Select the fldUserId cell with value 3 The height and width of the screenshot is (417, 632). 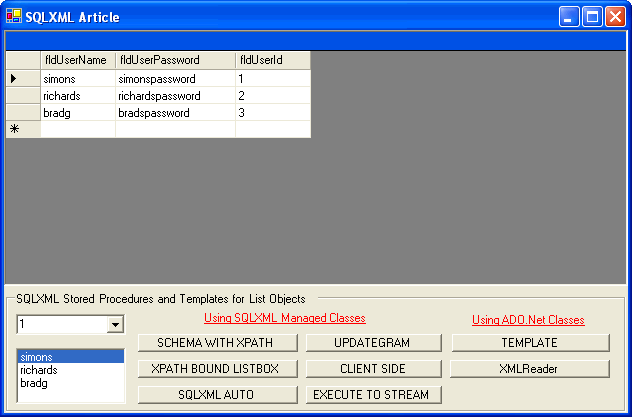(x=273, y=112)
